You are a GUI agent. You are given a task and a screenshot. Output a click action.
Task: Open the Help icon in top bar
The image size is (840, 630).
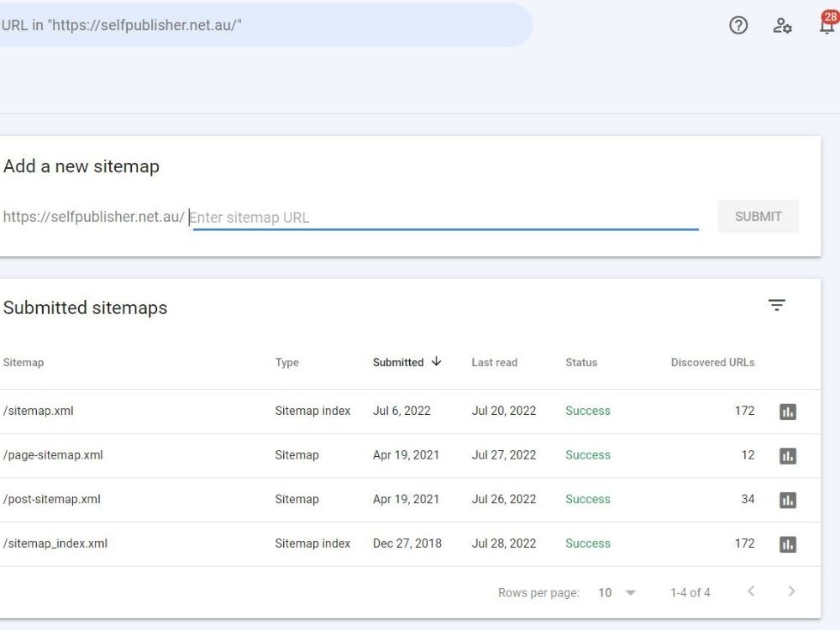(x=738, y=25)
